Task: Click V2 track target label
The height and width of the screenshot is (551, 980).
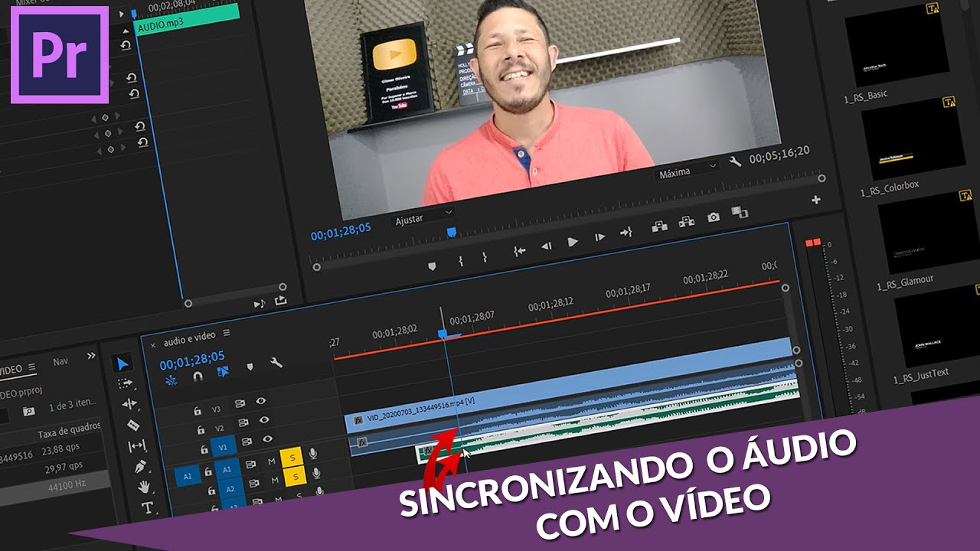Action: click(x=220, y=429)
